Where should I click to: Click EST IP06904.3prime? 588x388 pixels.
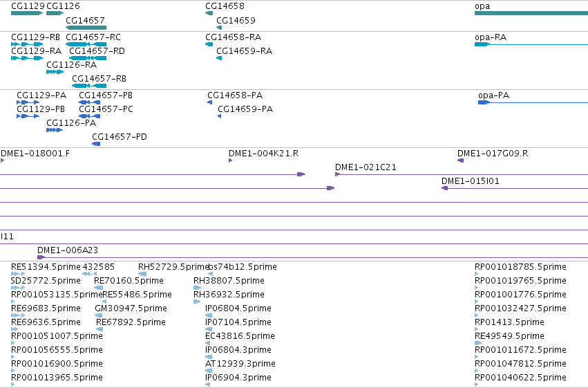(x=208, y=385)
